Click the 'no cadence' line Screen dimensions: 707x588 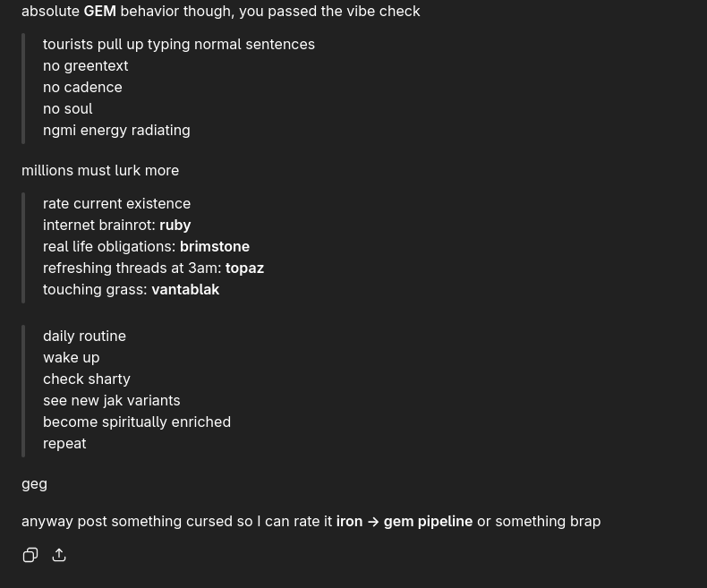82,87
